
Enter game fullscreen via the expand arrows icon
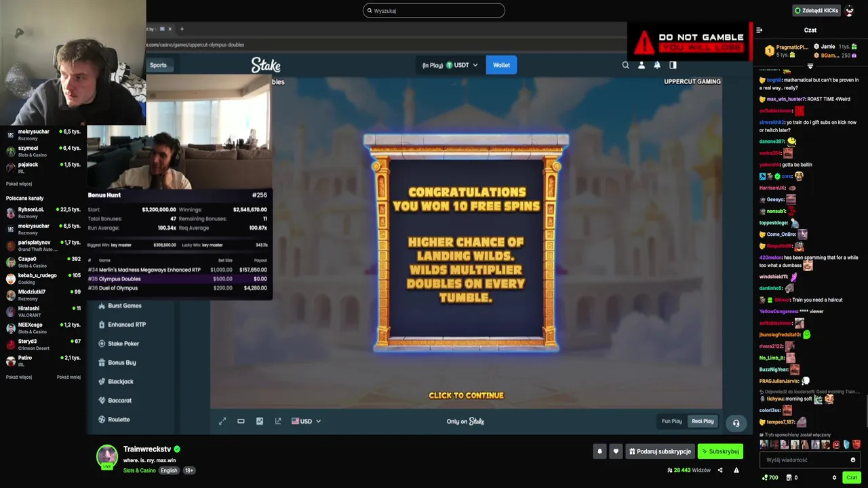[222, 421]
